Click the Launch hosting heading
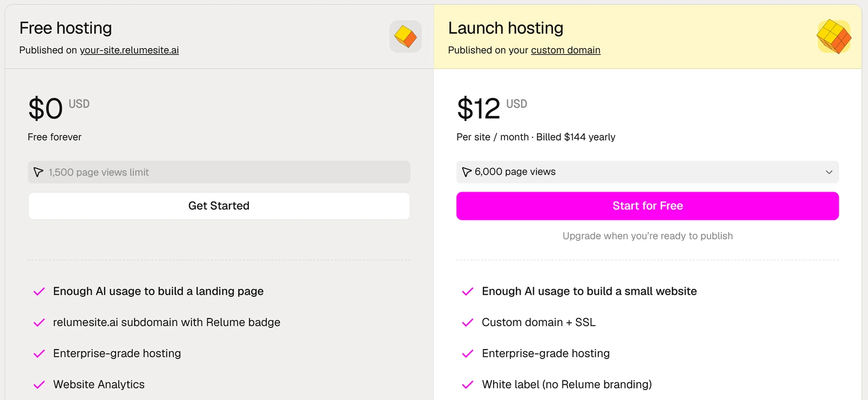 click(x=506, y=28)
